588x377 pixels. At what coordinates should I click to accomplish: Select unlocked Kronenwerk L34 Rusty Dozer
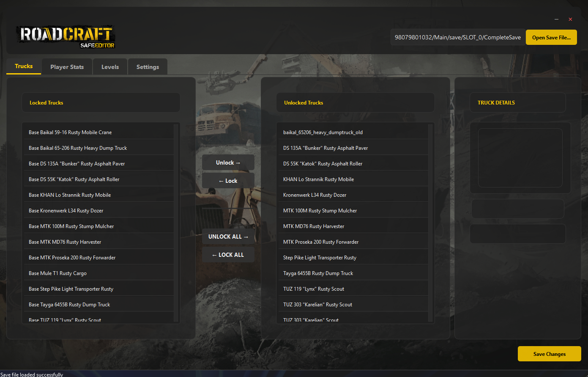coord(353,195)
